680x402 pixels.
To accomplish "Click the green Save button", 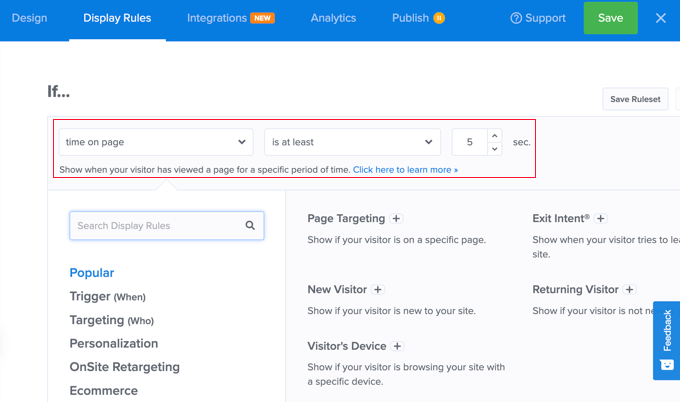I will click(x=611, y=18).
